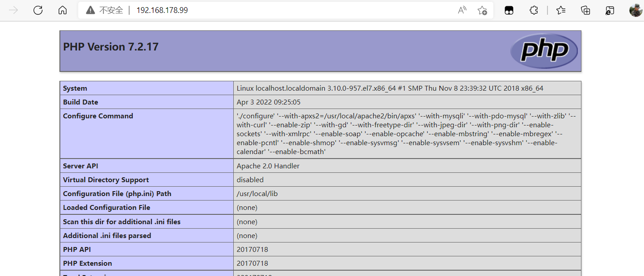Open the Collections icon
This screenshot has width=644, height=276.
point(585,10)
